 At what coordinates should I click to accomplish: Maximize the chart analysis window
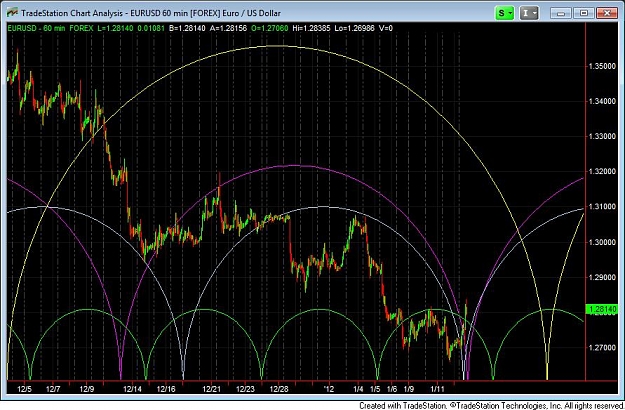coord(584,13)
